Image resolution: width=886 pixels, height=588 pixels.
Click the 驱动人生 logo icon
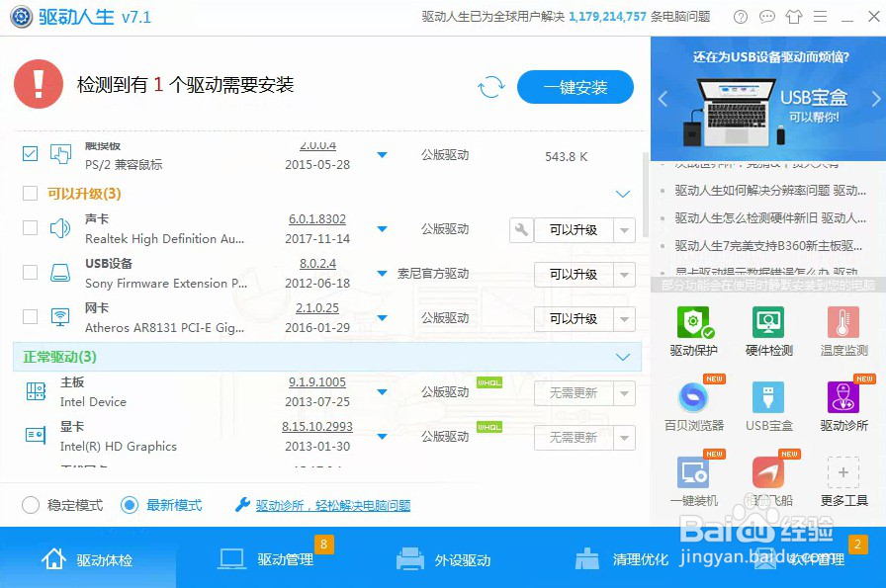[22, 17]
